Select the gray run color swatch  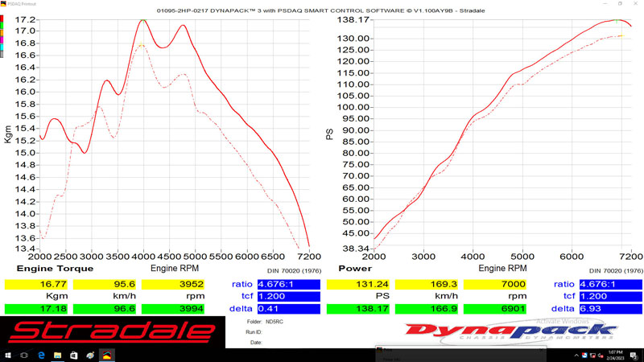coord(2,54)
